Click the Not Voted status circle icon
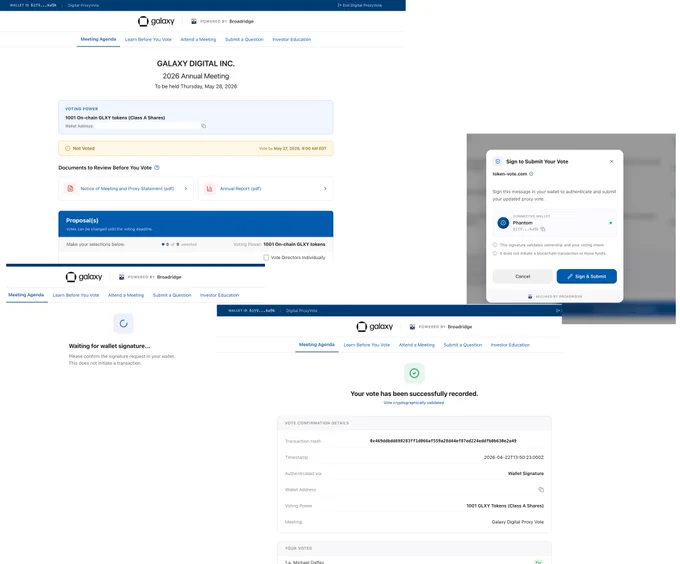Image resolution: width=680 pixels, height=564 pixels. pos(68,148)
